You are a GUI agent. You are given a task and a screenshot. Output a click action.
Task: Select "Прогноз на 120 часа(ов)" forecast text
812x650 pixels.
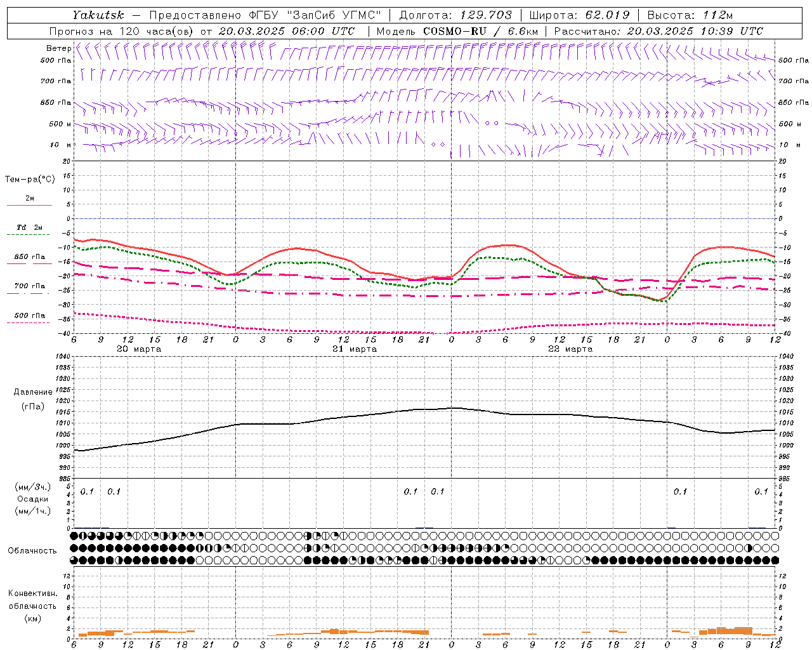[122, 31]
